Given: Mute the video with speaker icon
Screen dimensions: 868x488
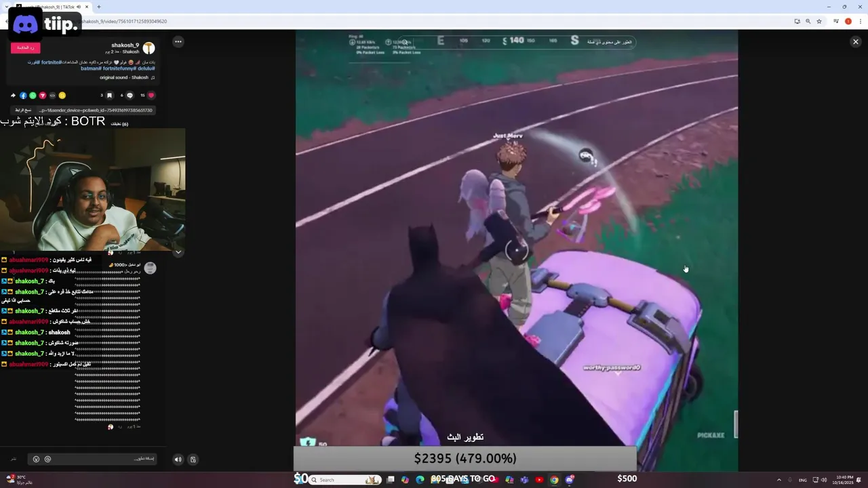Looking at the screenshot, I should [x=178, y=460].
